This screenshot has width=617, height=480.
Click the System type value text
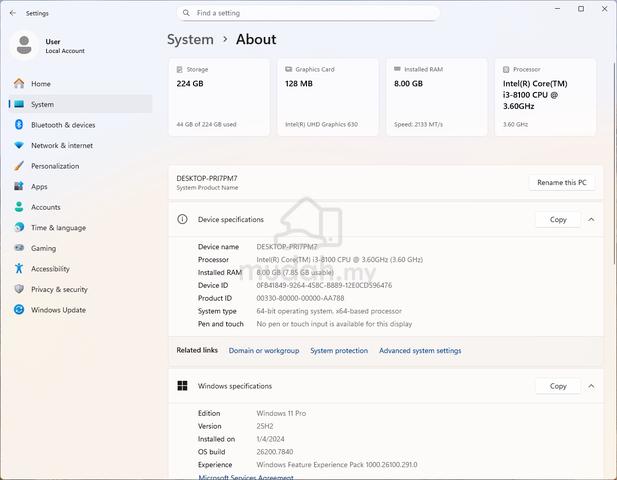(329, 311)
